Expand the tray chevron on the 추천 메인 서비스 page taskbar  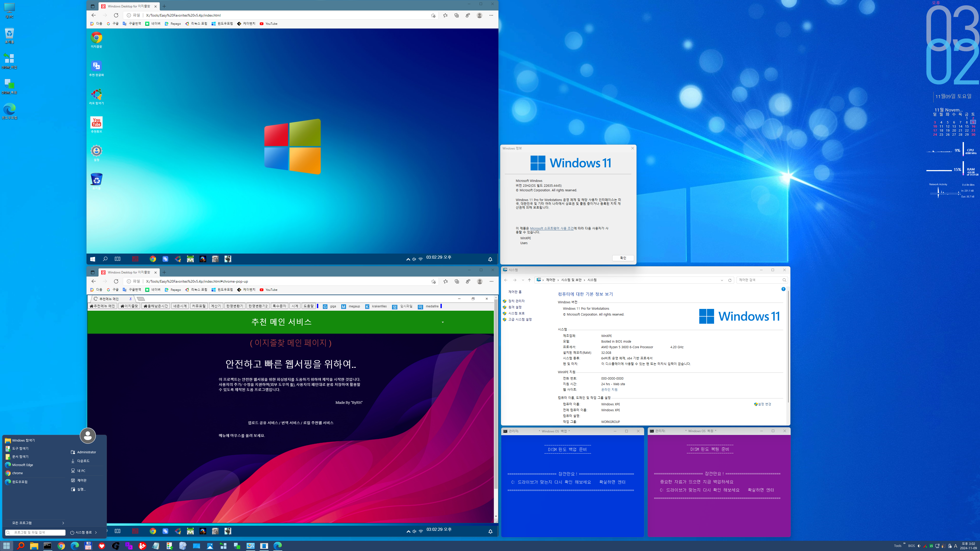[408, 532]
